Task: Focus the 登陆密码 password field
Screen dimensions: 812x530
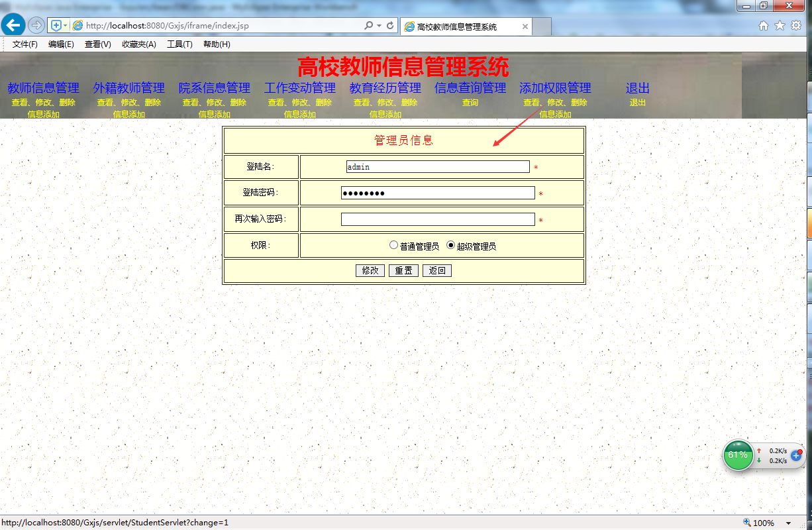Action: coord(438,193)
